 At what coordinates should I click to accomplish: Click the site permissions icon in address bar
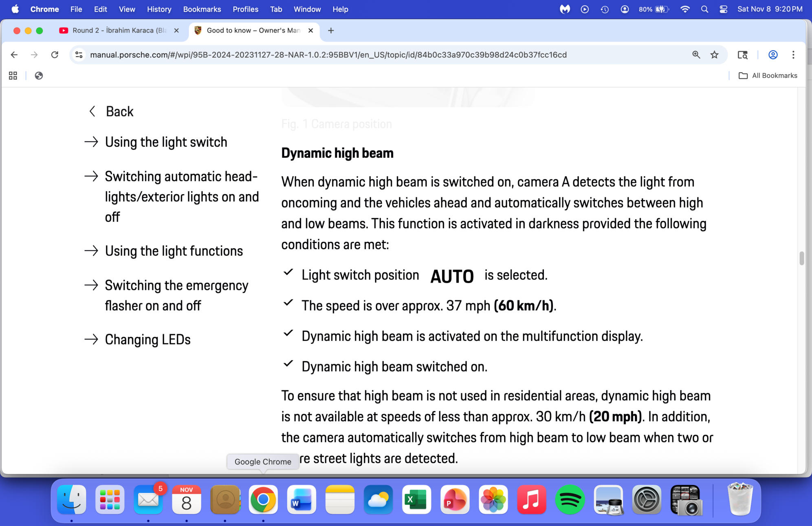(79, 55)
